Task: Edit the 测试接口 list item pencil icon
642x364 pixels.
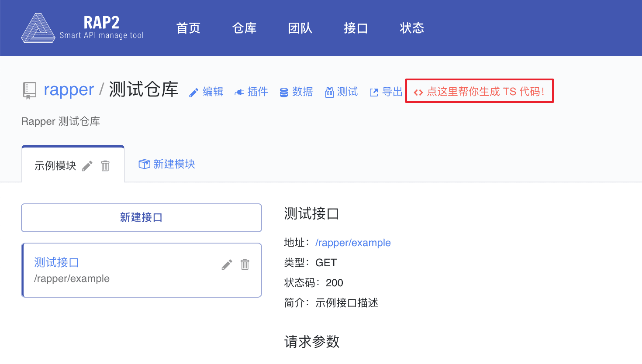Action: tap(227, 264)
